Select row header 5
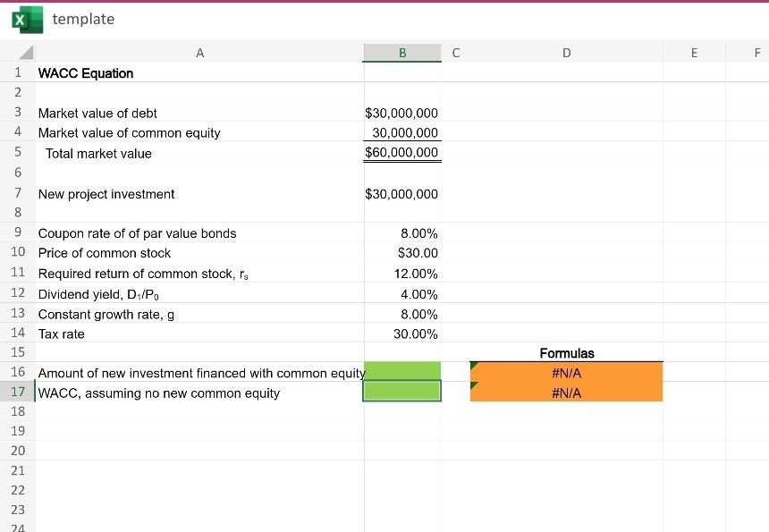 pos(18,153)
